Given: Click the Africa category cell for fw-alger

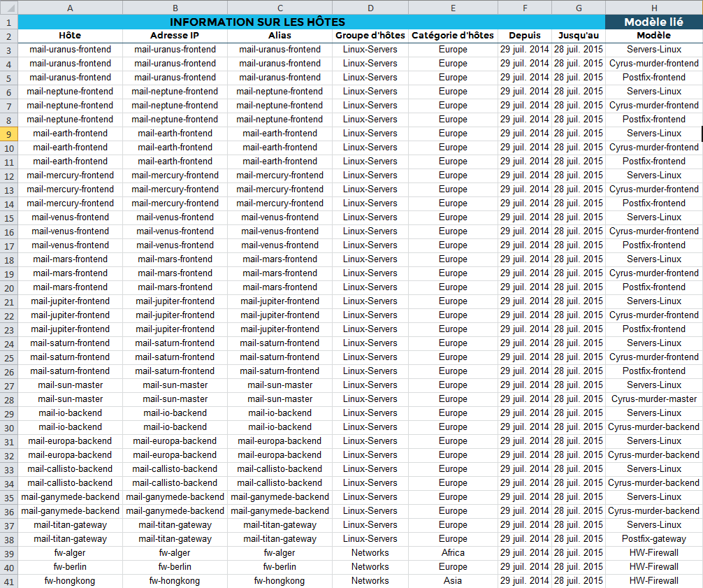Looking at the screenshot, I should (x=453, y=552).
